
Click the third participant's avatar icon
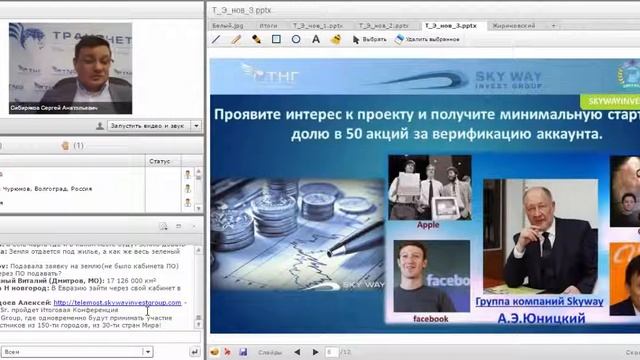pos(187,202)
